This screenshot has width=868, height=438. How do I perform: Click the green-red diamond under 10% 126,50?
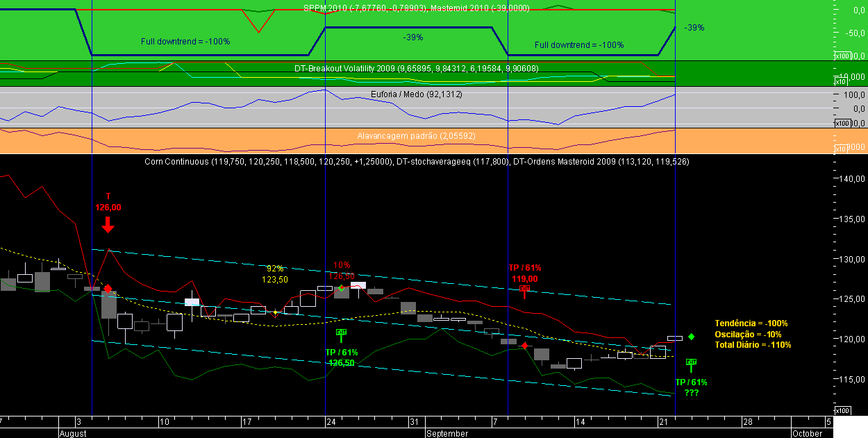[x=342, y=287]
